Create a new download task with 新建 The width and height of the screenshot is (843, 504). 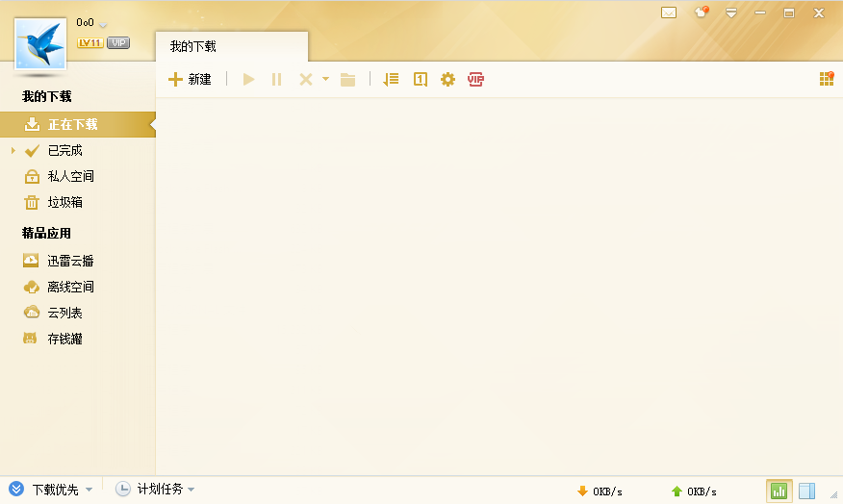click(x=190, y=80)
